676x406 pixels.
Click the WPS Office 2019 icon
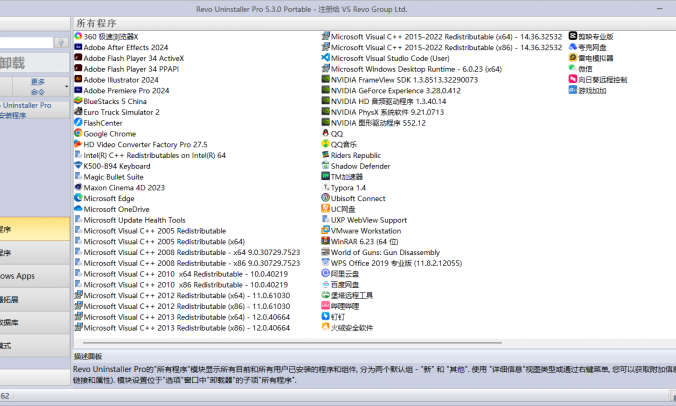[x=325, y=262]
